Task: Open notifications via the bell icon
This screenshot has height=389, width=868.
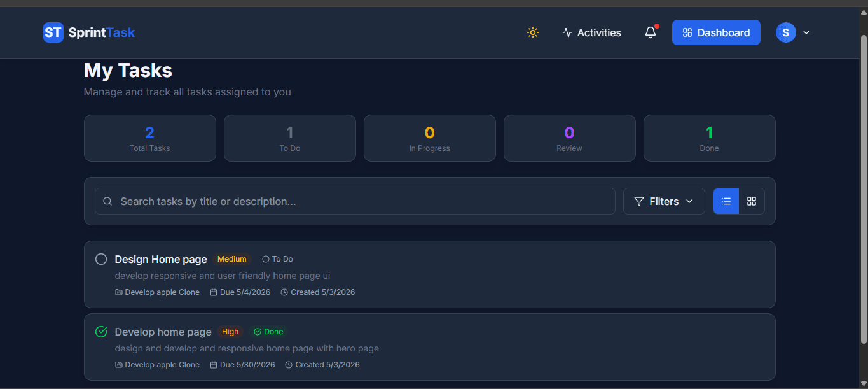Action: 651,32
